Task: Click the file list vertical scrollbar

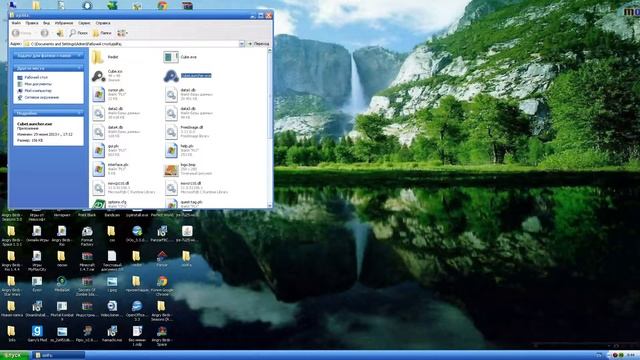Action: point(269,128)
